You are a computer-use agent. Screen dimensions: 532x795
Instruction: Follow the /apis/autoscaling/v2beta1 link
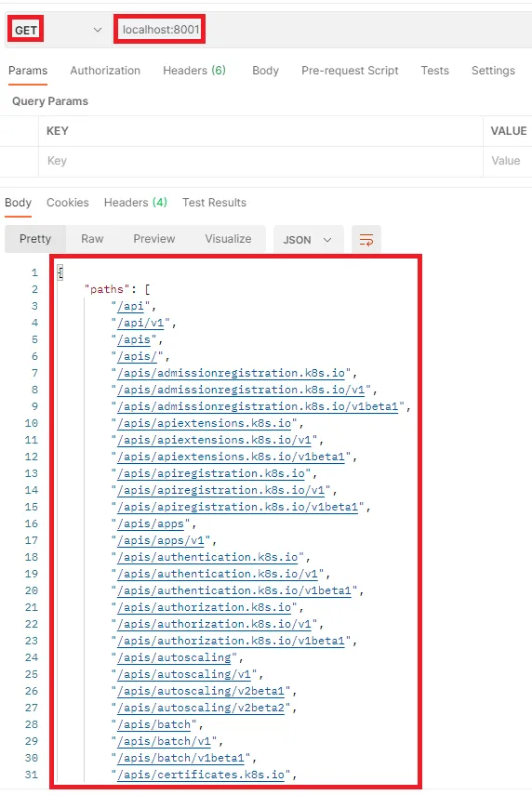pos(201,691)
